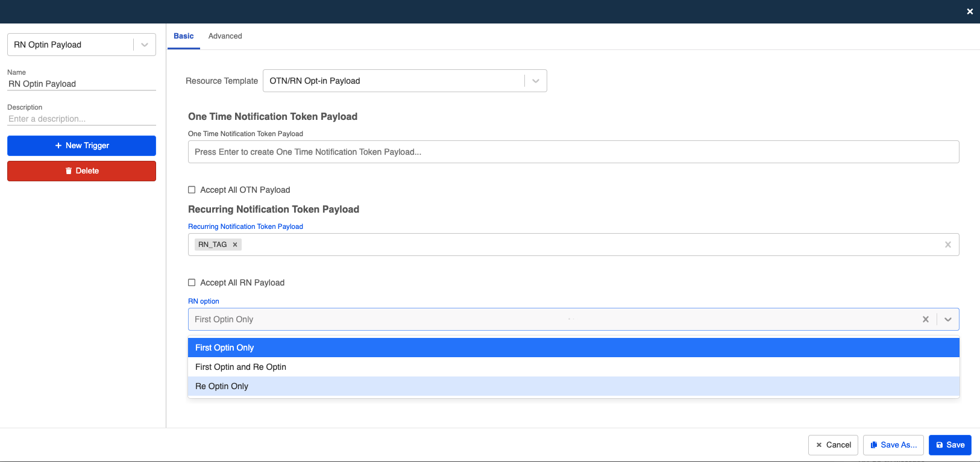Expand the Resource Template dropdown
Screen dimensions: 980x462
click(535, 81)
